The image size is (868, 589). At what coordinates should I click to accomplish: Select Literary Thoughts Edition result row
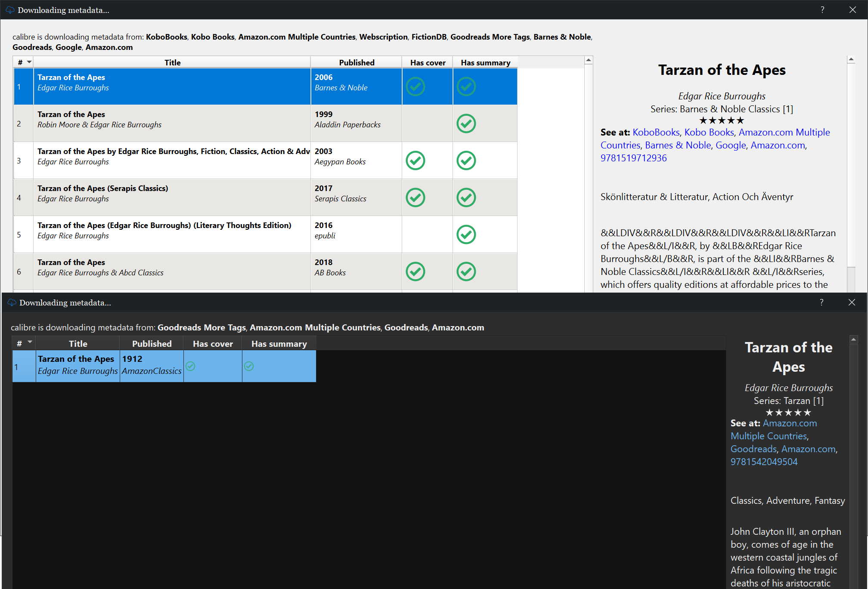click(164, 230)
